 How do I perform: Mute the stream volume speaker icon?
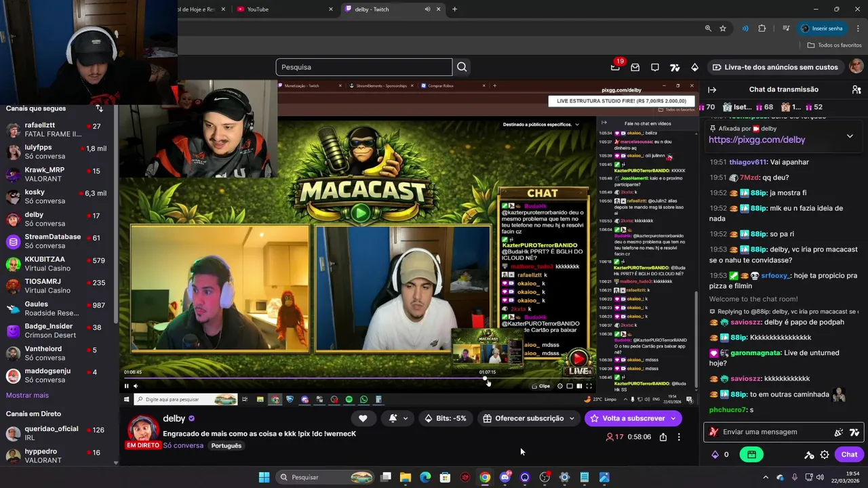135,386
